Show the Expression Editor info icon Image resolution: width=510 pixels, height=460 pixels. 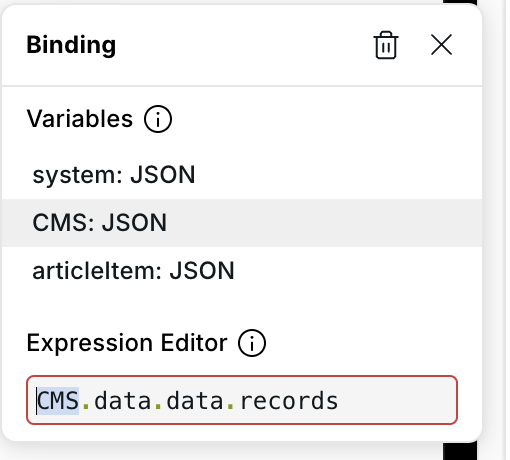click(x=252, y=343)
